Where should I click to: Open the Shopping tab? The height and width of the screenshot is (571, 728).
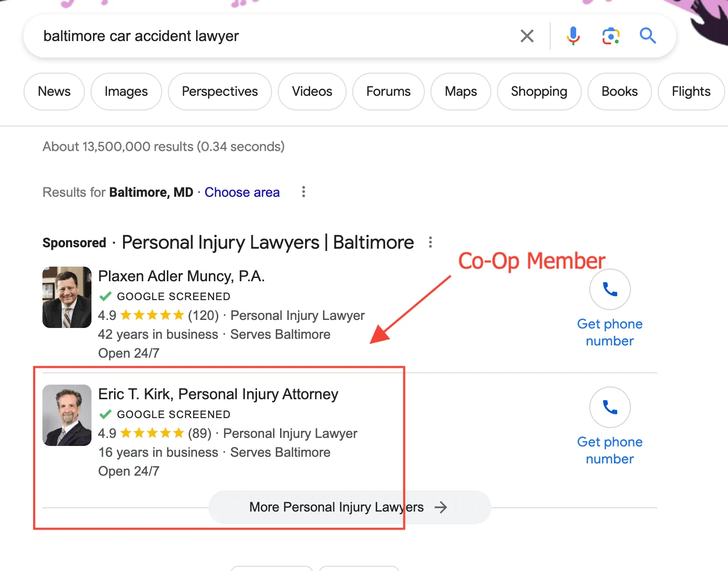[x=539, y=92]
